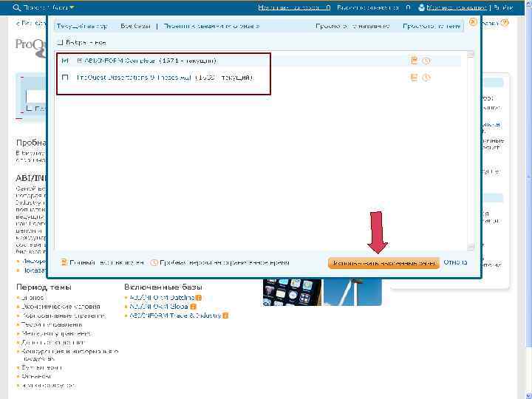Viewport: 532px width, 399px height.
Task: Open the 'Теория управления' topic link
Action: pyautogui.click(x=52, y=324)
